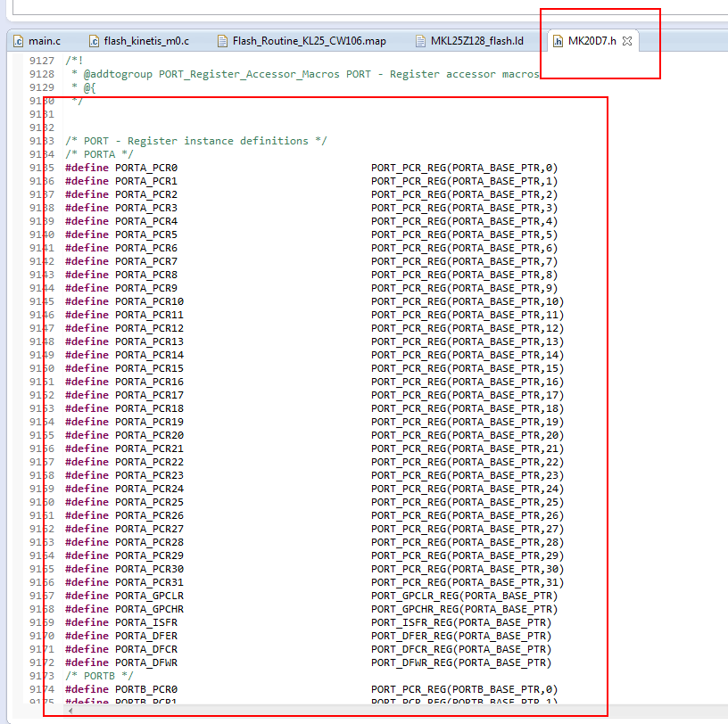Click the PORTA_PCR5 define name
Image resolution: width=728 pixels, height=724 pixels.
146,234
